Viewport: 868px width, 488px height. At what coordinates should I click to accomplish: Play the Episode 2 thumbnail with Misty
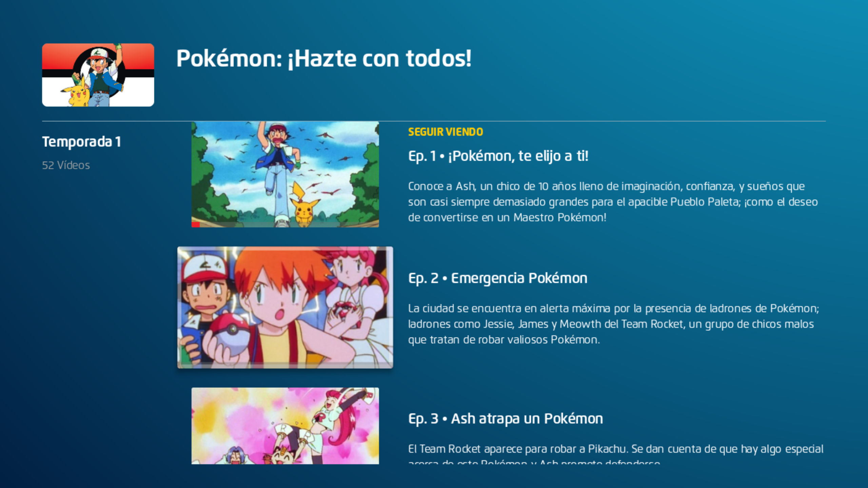pyautogui.click(x=285, y=307)
